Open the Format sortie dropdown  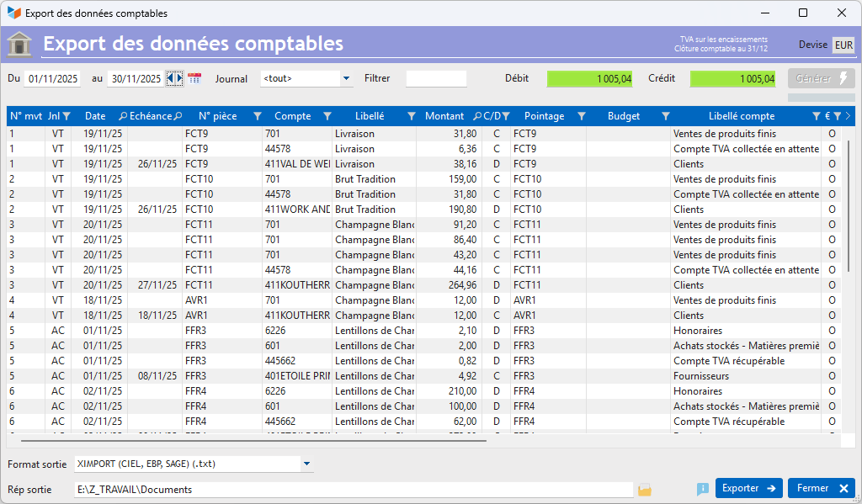[x=306, y=464]
